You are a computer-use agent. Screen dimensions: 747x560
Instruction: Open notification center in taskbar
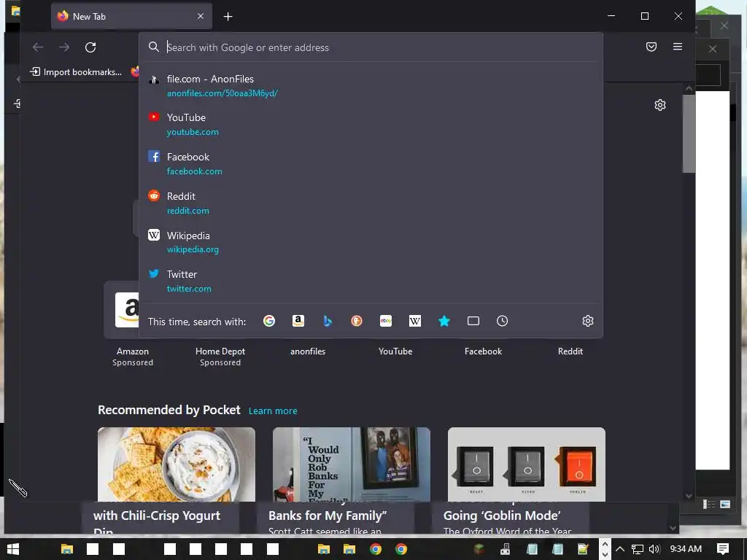click(723, 549)
